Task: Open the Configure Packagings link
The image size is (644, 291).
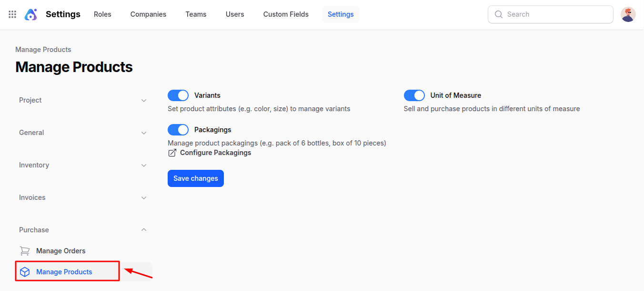Action: coord(215,152)
